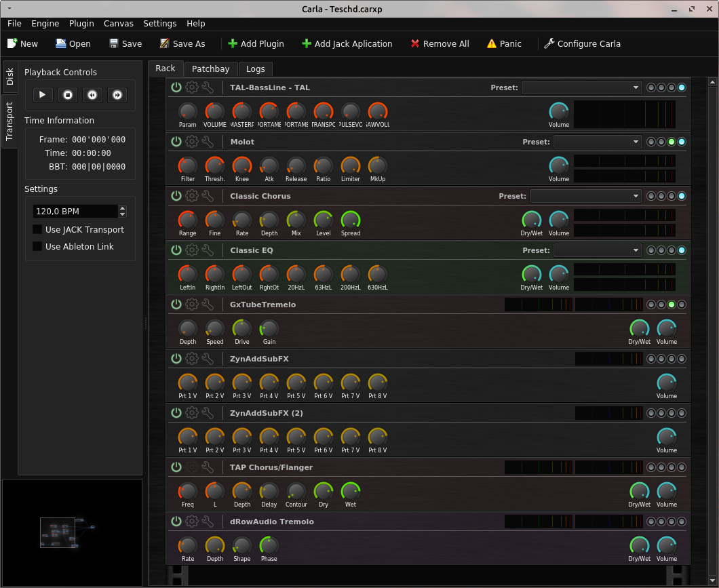This screenshot has height=588, width=719.
Task: Click the TAL-BassLine Volume knob
Action: pyautogui.click(x=558, y=111)
